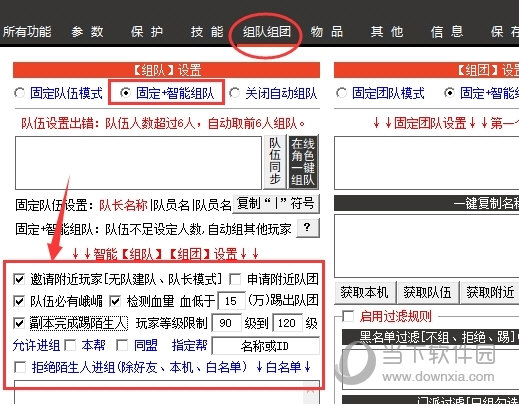The height and width of the screenshot is (406, 519).
Task: Switch to the 参数 tab
Action: (87, 32)
